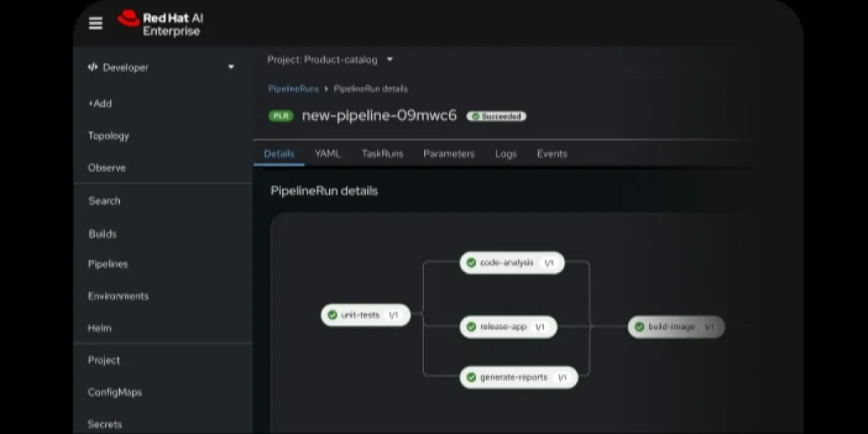This screenshot has width=868, height=434.
Task: Select the unit-tests task node
Action: pos(366,315)
